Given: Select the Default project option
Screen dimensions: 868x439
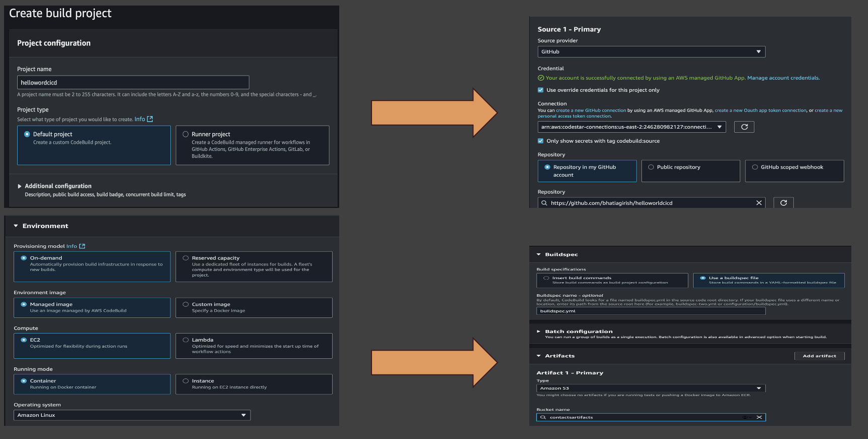Looking at the screenshot, I should (94, 145).
